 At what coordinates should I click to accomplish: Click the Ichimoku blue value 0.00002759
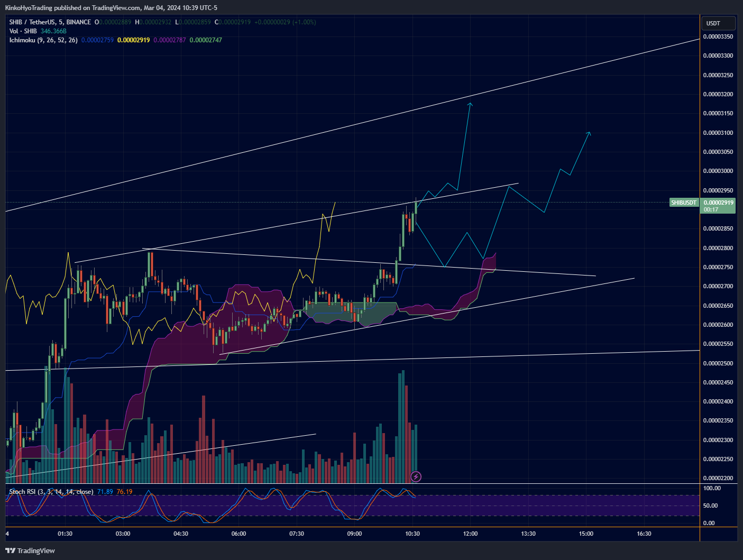tap(97, 40)
